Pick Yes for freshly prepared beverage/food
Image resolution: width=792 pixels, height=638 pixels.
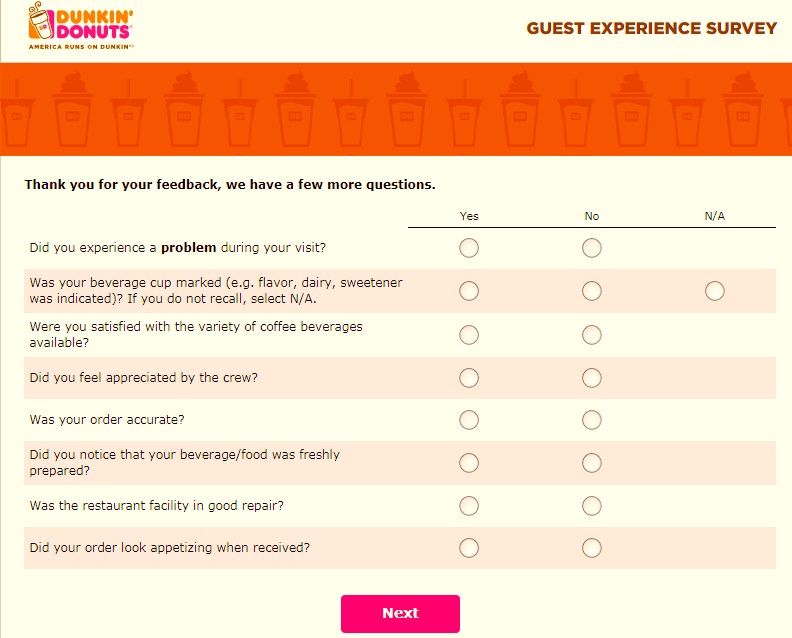tap(469, 463)
